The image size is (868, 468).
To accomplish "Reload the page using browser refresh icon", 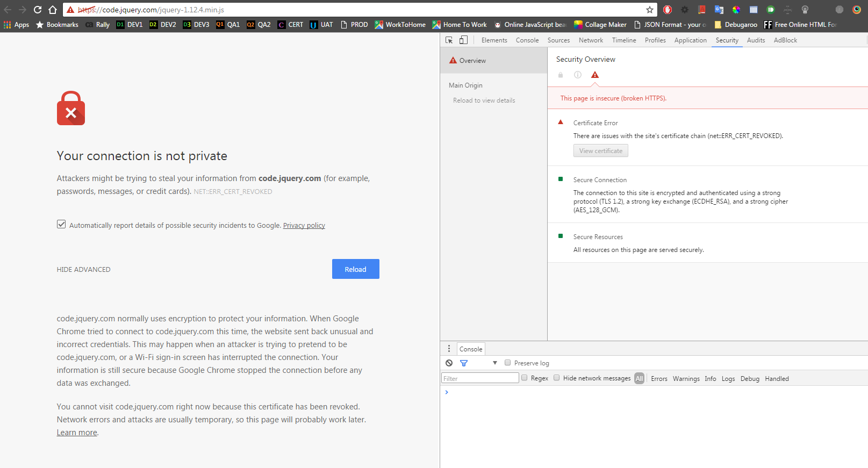I will point(38,10).
